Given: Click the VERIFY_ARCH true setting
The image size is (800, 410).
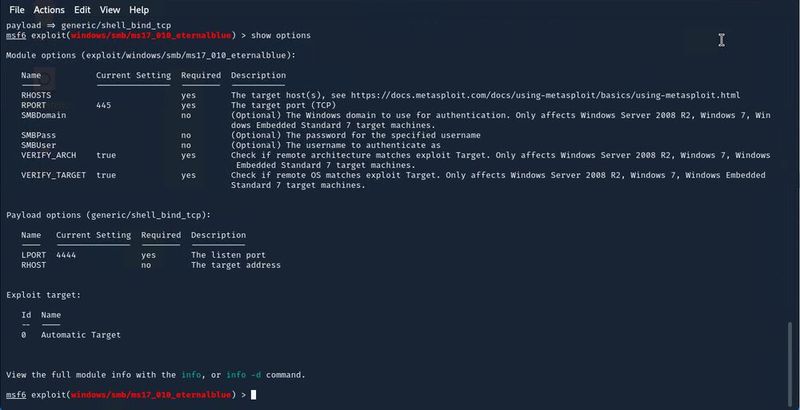Looking at the screenshot, I should tap(106, 155).
